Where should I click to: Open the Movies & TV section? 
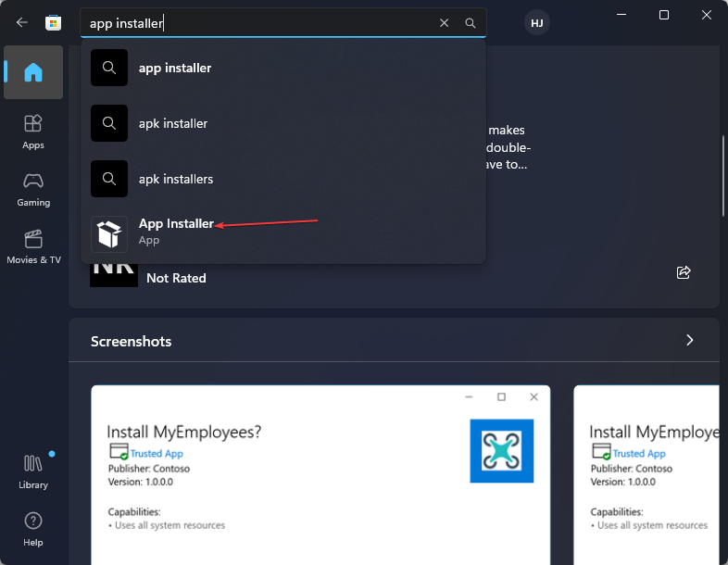tap(33, 247)
